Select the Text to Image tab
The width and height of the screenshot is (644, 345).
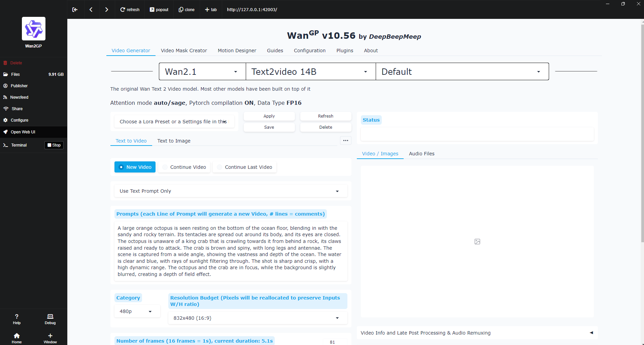pos(174,141)
